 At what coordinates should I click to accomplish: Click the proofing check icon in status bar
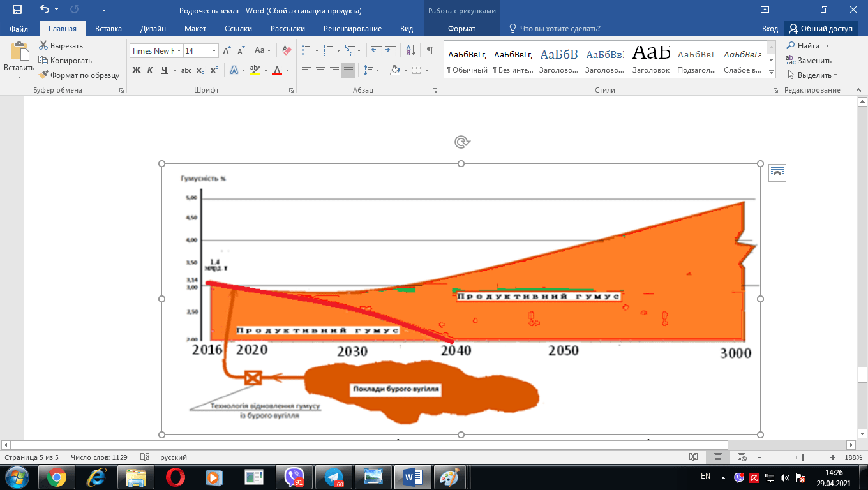pyautogui.click(x=144, y=457)
